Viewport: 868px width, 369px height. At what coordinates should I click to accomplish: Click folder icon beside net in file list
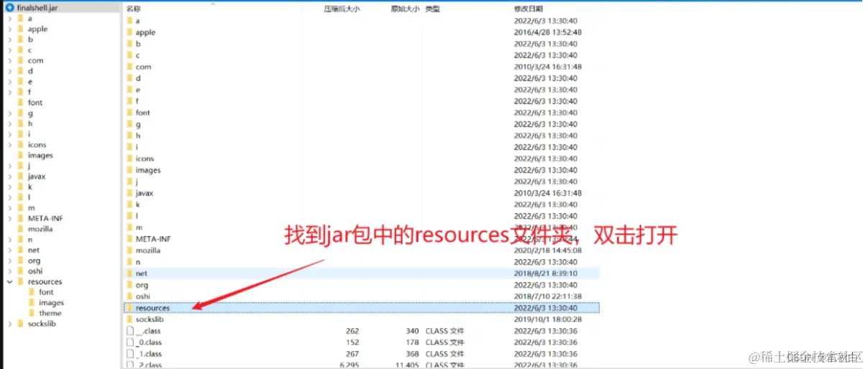(130, 274)
